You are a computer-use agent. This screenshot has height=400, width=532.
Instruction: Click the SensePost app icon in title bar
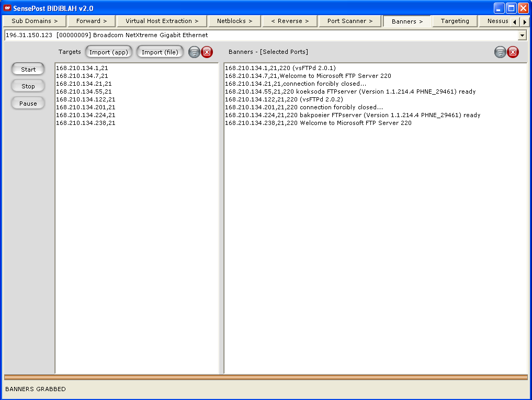click(7, 8)
